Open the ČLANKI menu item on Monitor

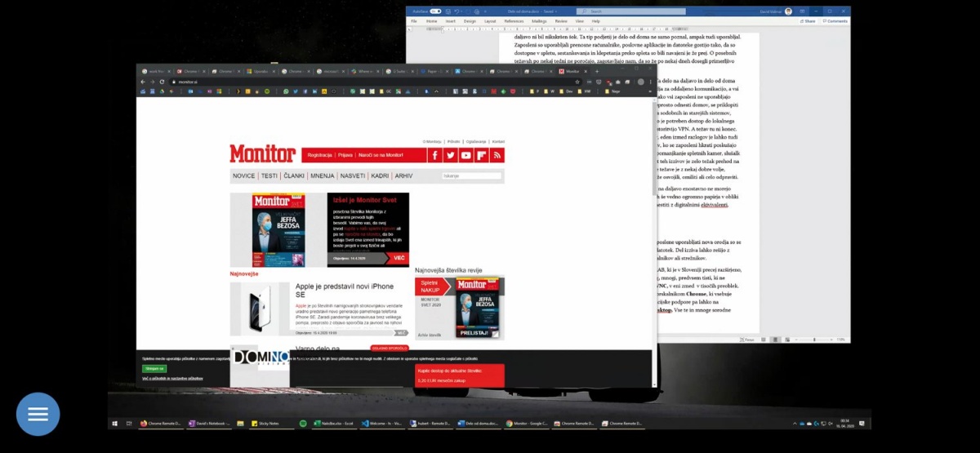tap(294, 175)
